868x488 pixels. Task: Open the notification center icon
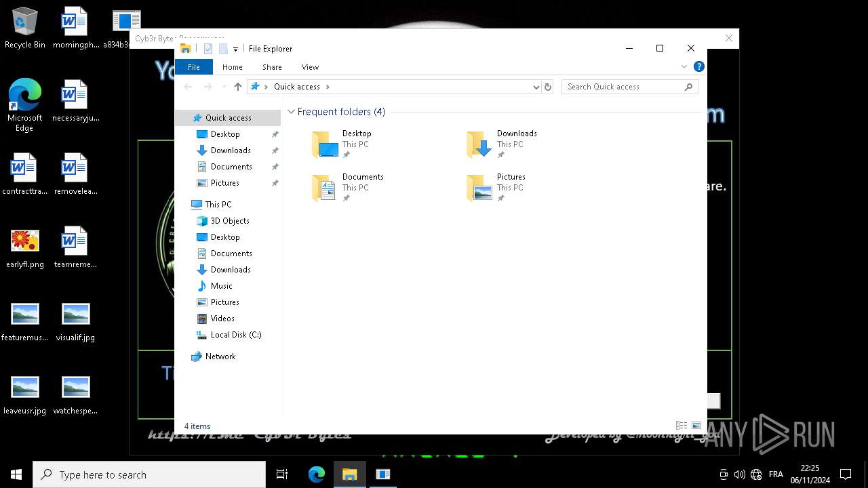coord(846,474)
